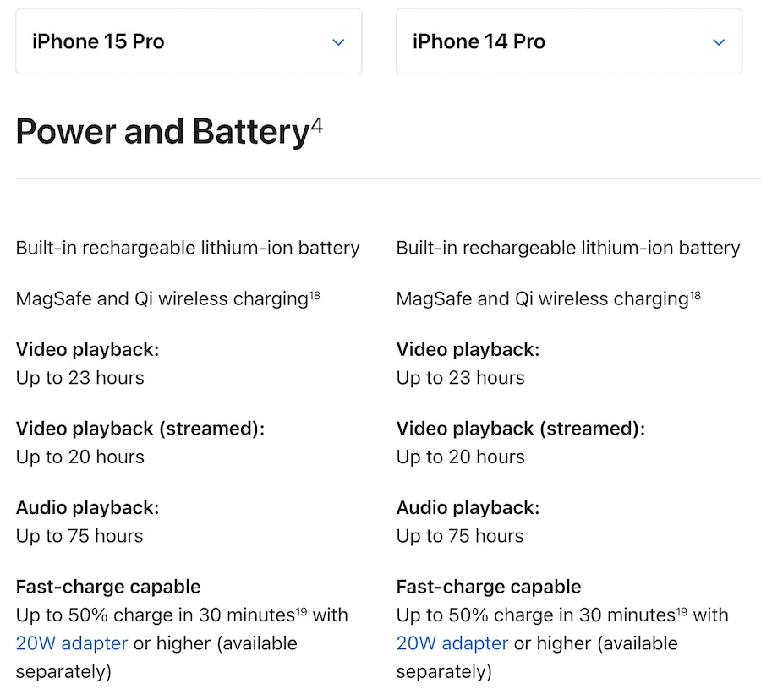This screenshot has width=761, height=700.
Task: Click 'Up to 23 hours' under iPhone 15 Pro
Action: click(80, 378)
